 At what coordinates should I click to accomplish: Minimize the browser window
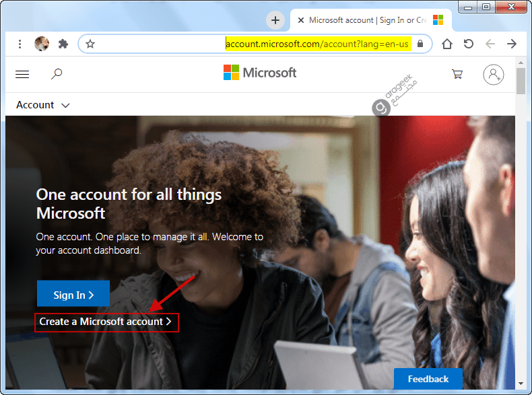468,7
